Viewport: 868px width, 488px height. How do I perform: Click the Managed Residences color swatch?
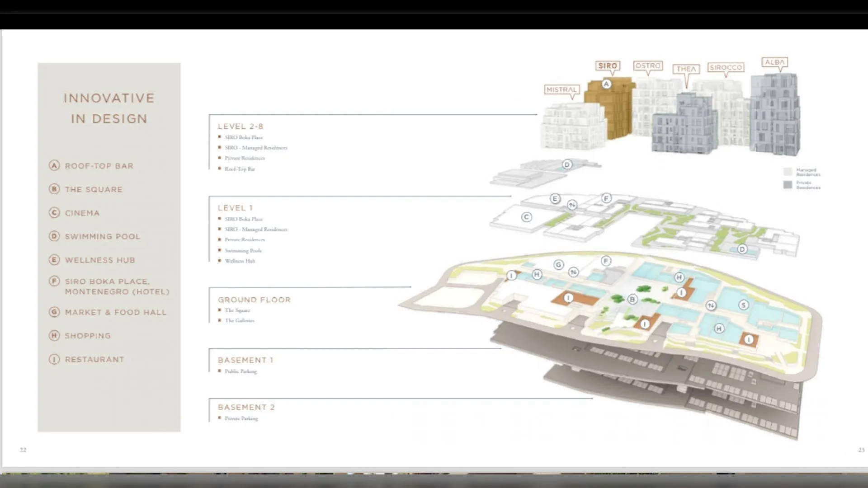(788, 172)
